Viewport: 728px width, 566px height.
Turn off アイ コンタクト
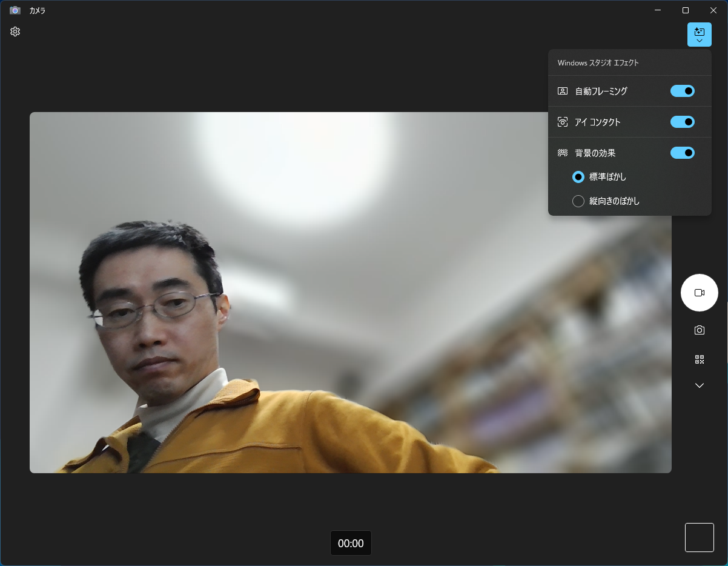click(x=682, y=122)
